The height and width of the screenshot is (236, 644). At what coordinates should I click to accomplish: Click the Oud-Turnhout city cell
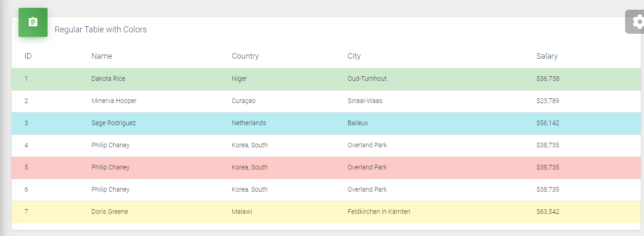pyautogui.click(x=367, y=79)
